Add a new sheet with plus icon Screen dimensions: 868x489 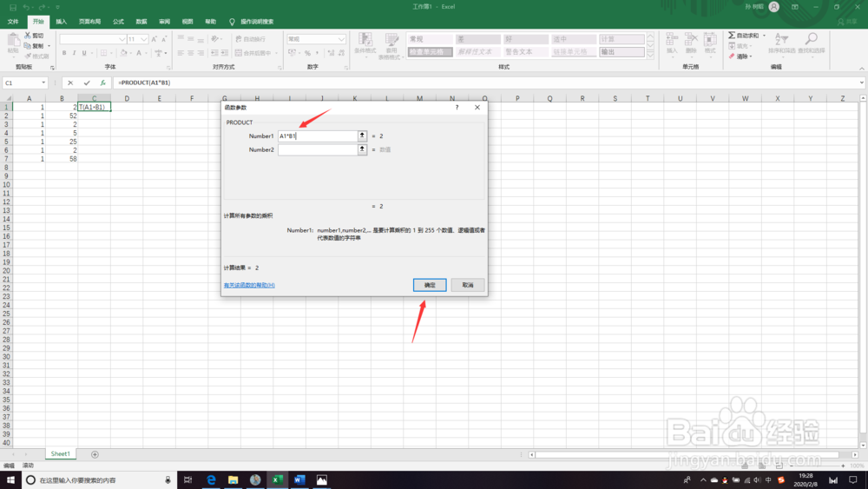[95, 454]
